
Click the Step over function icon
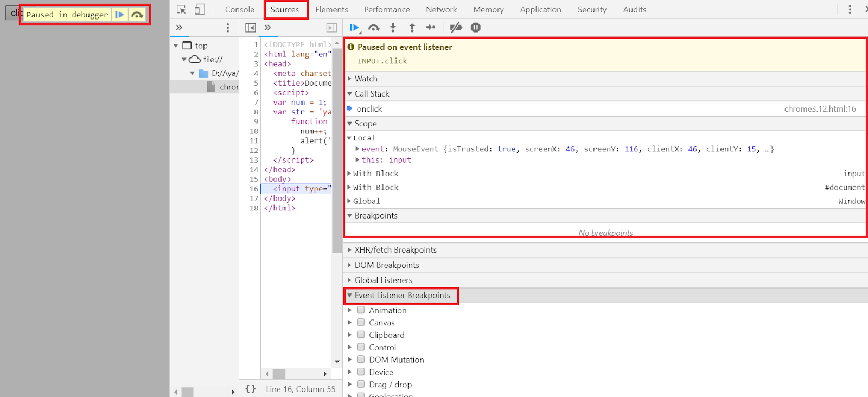click(x=374, y=28)
